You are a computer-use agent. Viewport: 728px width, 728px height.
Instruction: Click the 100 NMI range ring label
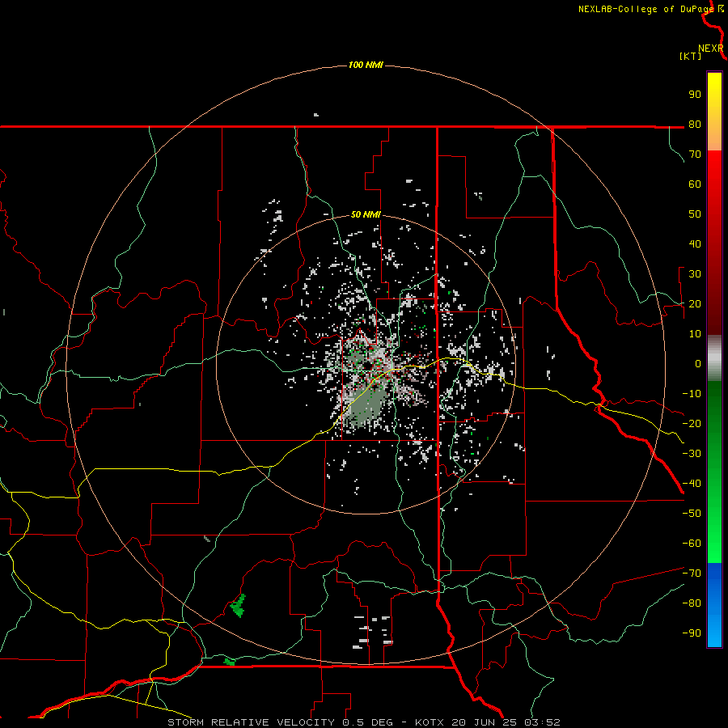point(366,65)
